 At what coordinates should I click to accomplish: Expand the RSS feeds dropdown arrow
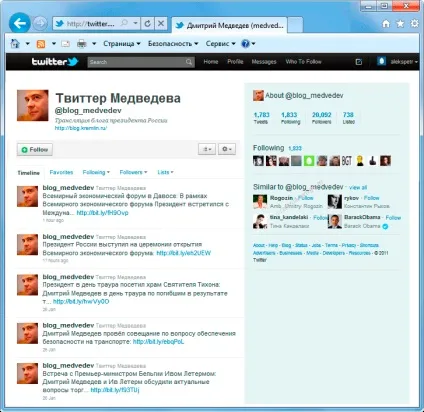[x=54, y=44]
